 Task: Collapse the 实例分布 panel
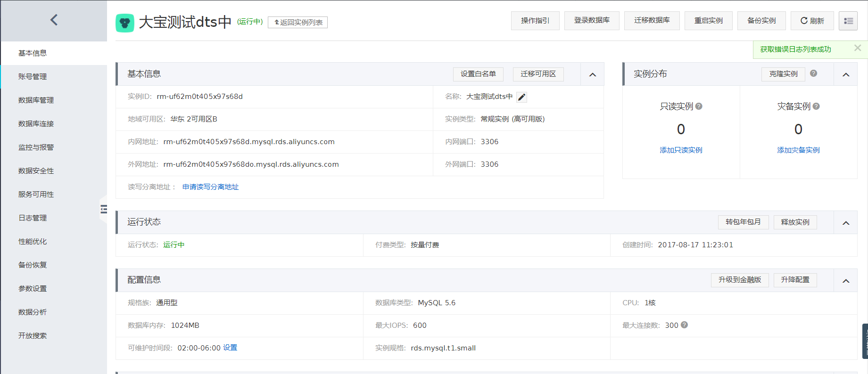pos(846,74)
